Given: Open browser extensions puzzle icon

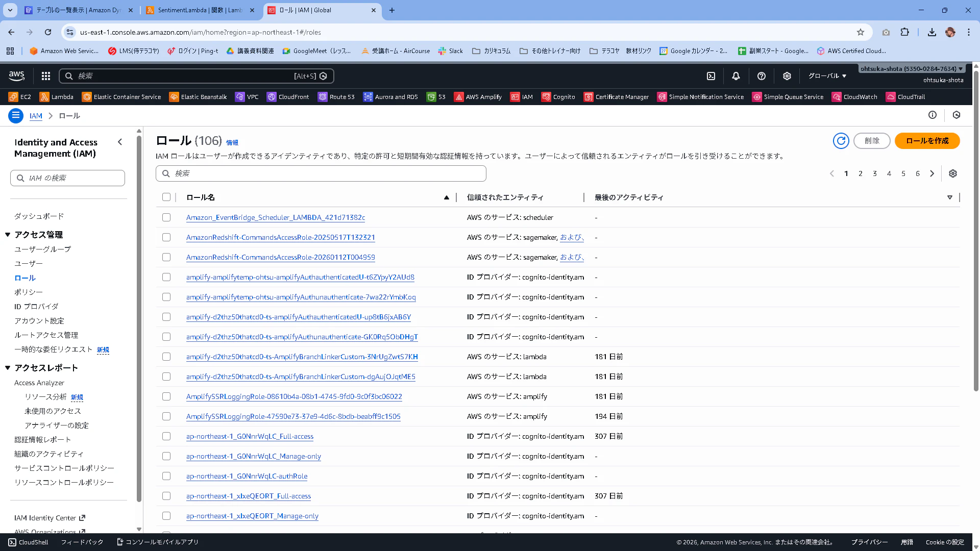Looking at the screenshot, I should point(905,32).
